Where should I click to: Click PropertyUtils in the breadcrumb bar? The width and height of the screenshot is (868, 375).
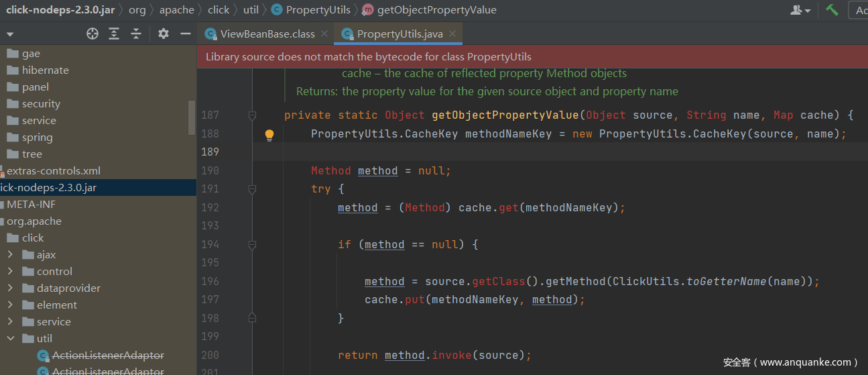318,10
